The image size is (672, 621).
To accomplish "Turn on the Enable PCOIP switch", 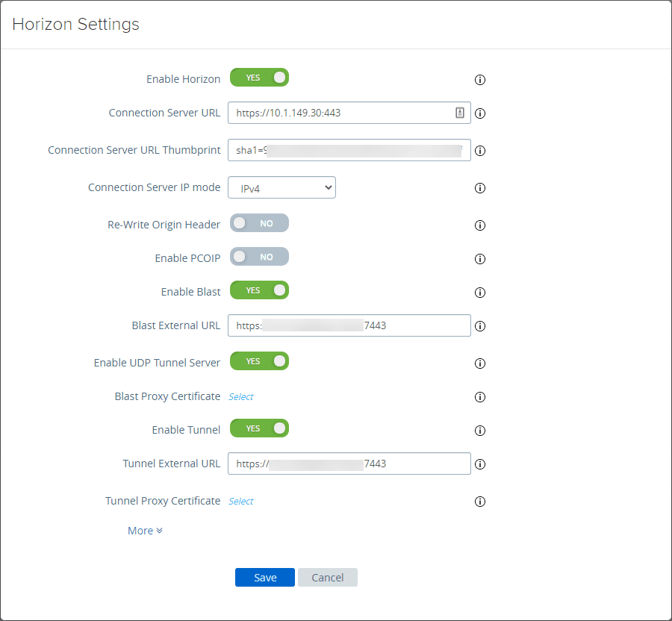I will 259,256.
